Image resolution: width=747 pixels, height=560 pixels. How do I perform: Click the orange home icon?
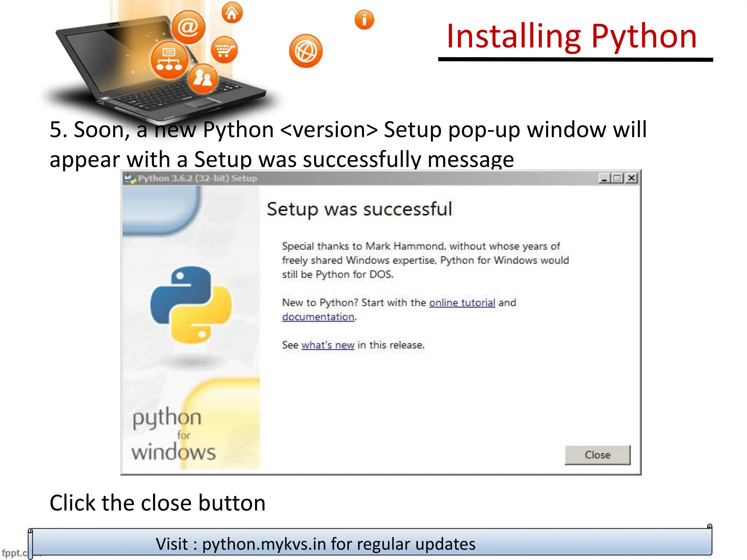(x=232, y=13)
